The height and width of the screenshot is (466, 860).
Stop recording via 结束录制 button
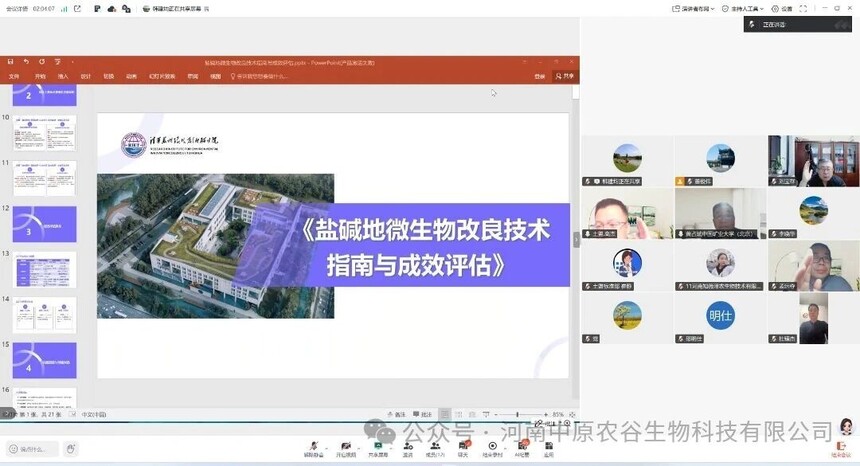click(492, 449)
